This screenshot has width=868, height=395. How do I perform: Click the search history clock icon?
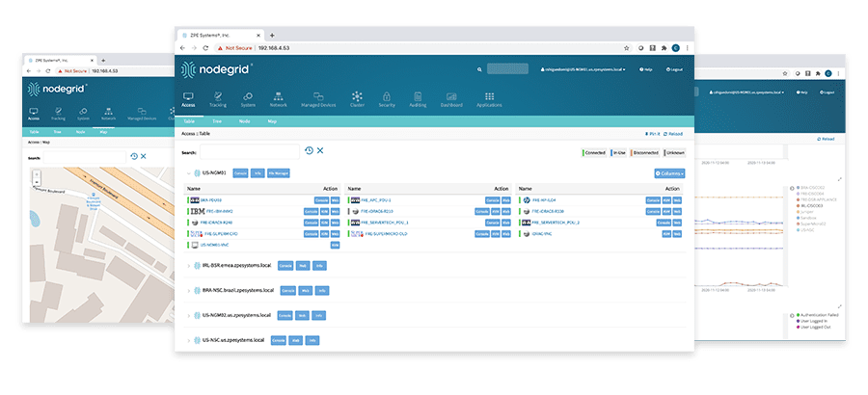tap(309, 150)
